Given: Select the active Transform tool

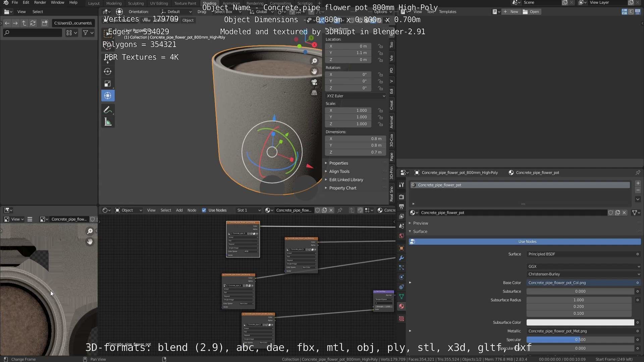Looking at the screenshot, I should (108, 96).
